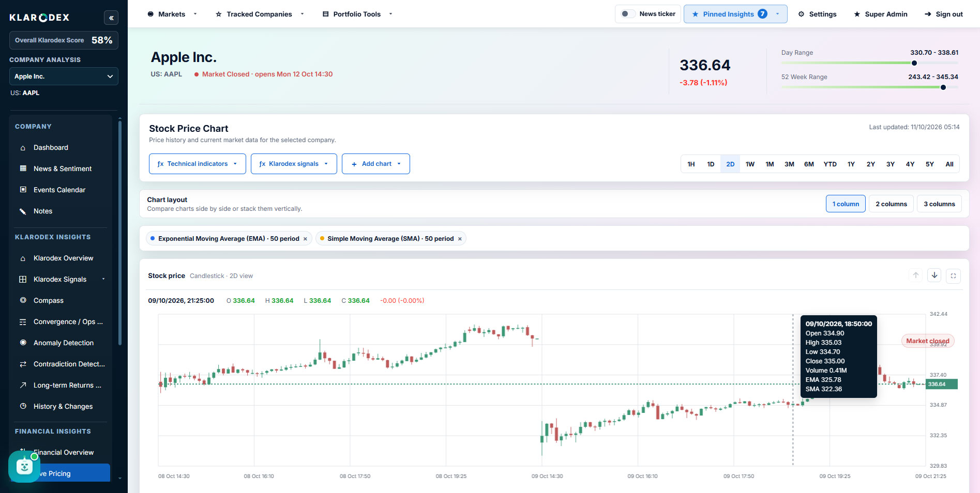The height and width of the screenshot is (493, 980).
Task: Open the Portfolio Tools menu
Action: tap(357, 14)
